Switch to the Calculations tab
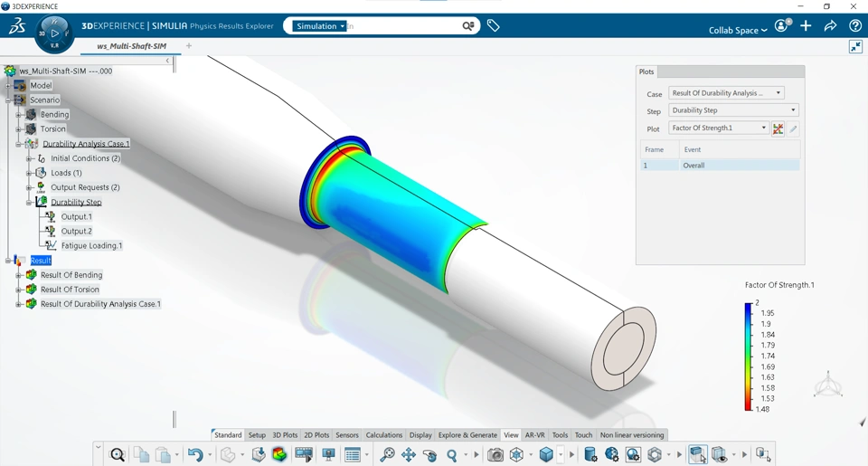This screenshot has height=466, width=868. click(383, 435)
